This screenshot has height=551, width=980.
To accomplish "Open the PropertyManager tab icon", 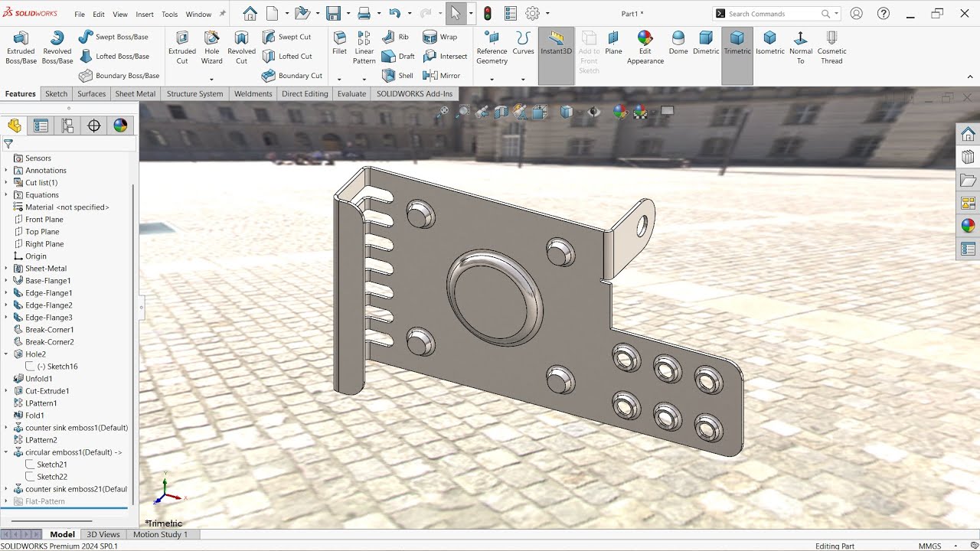I will [x=41, y=126].
